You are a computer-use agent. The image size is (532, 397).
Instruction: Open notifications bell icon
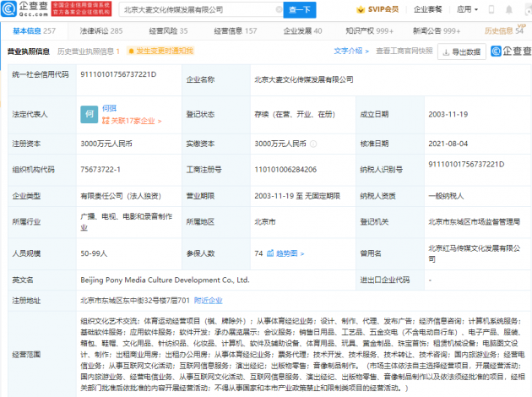pyautogui.click(x=509, y=9)
